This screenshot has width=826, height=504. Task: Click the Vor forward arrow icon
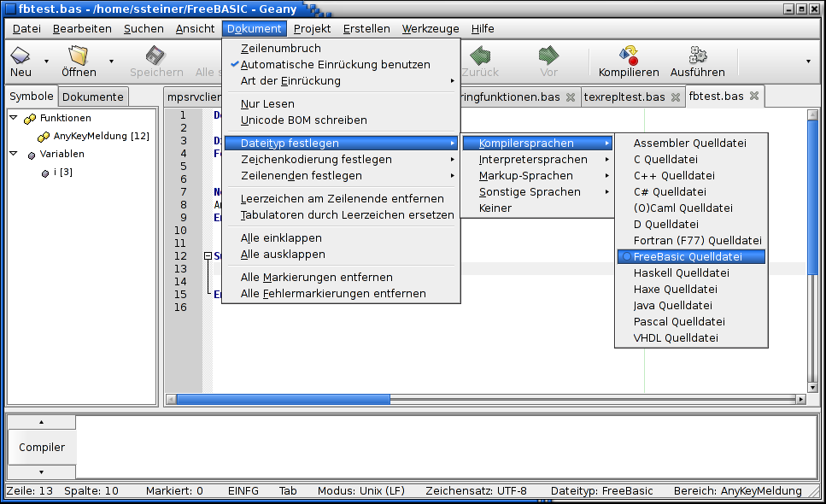click(x=548, y=55)
